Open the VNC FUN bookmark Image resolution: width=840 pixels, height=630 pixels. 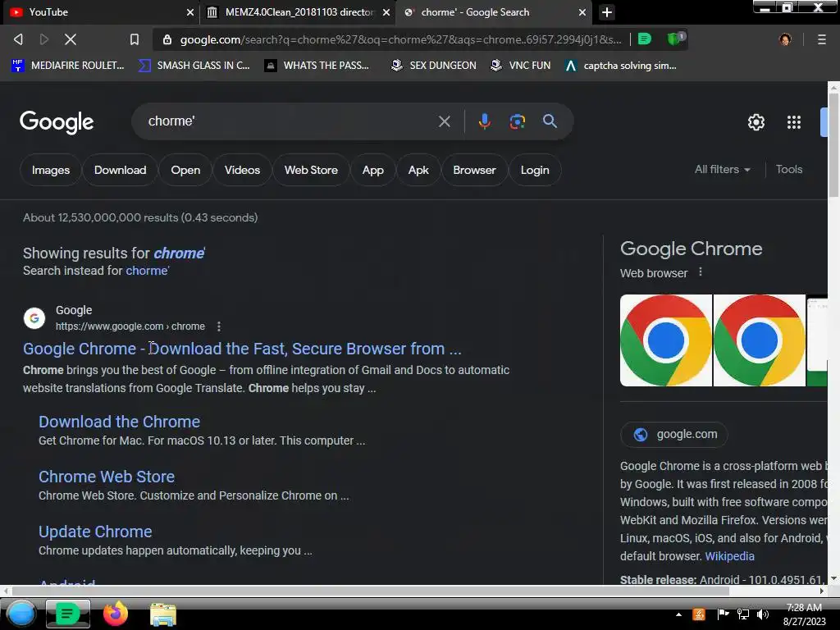[520, 66]
